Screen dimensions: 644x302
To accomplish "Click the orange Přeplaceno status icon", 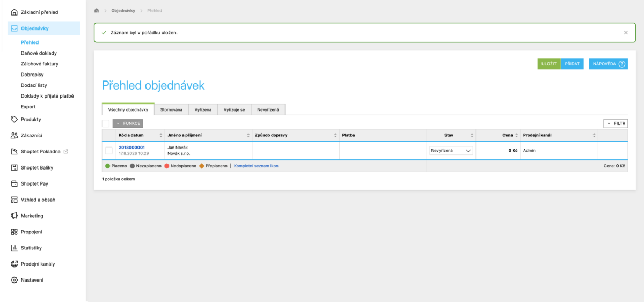I will 202,166.
